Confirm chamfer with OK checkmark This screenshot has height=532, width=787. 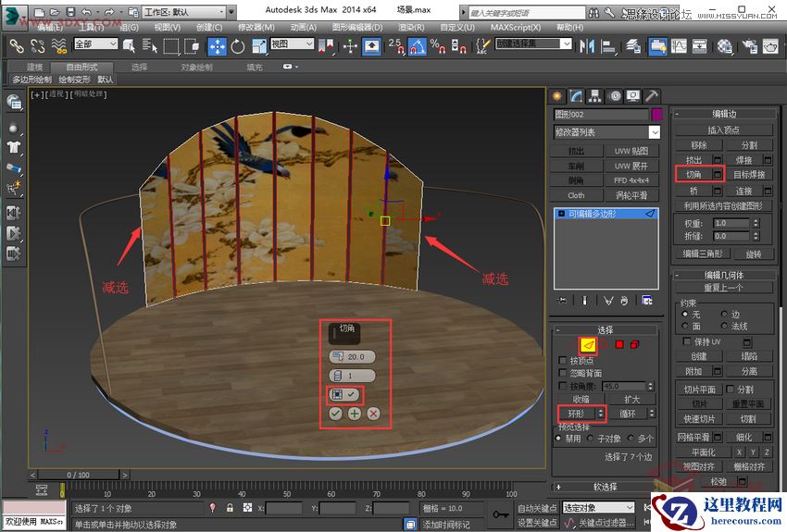coord(335,414)
